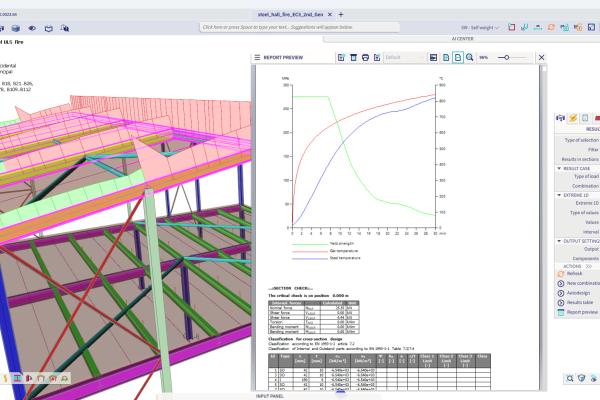Viewport: 600px width, 400px height.
Task: Open the Default template dropdown in Report Preview
Action: (405, 57)
